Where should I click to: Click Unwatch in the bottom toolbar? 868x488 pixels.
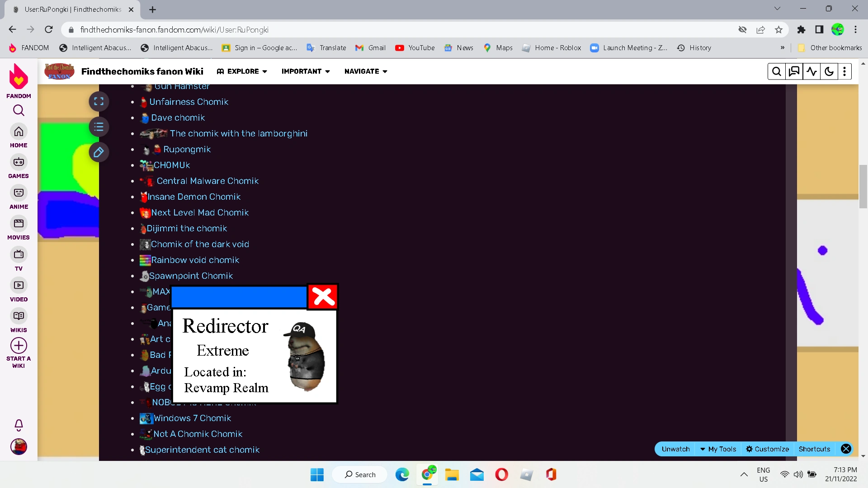(x=675, y=449)
